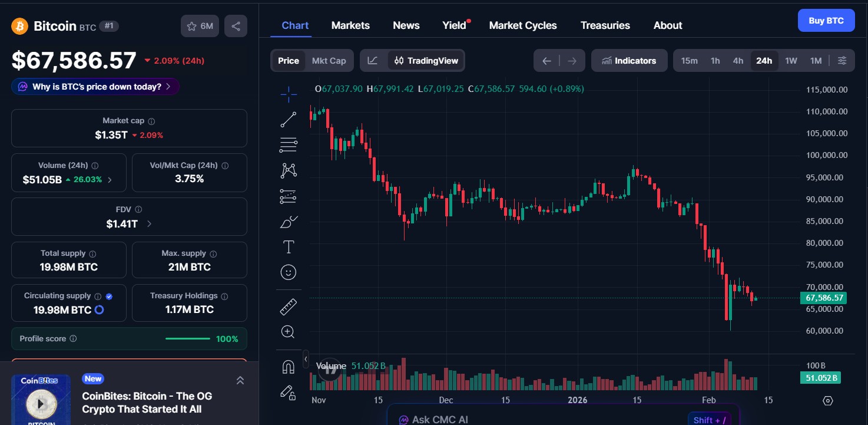The height and width of the screenshot is (425, 868).
Task: Open the Fib retracement tool
Action: (288, 145)
